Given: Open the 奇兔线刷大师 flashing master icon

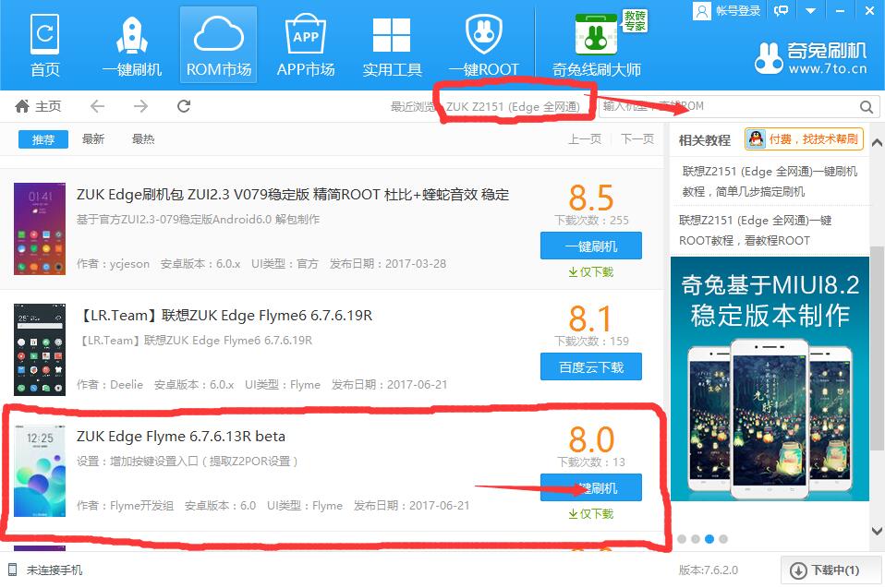Looking at the screenshot, I should tap(595, 35).
